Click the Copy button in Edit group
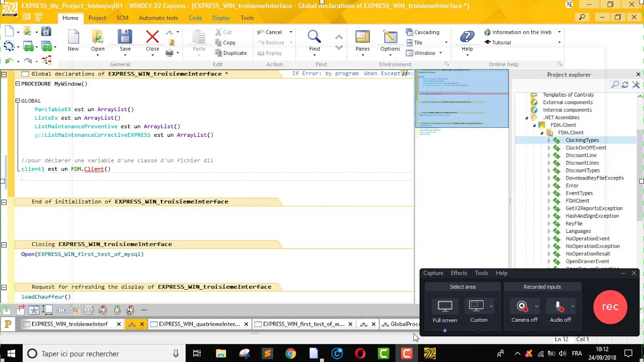Screen dimensions: 644x362 (225, 43)
